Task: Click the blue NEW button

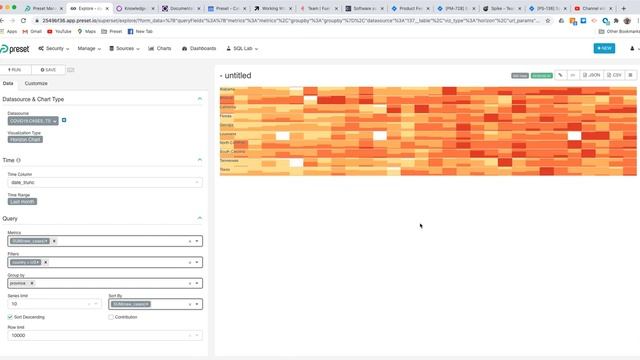Action: click(604, 49)
